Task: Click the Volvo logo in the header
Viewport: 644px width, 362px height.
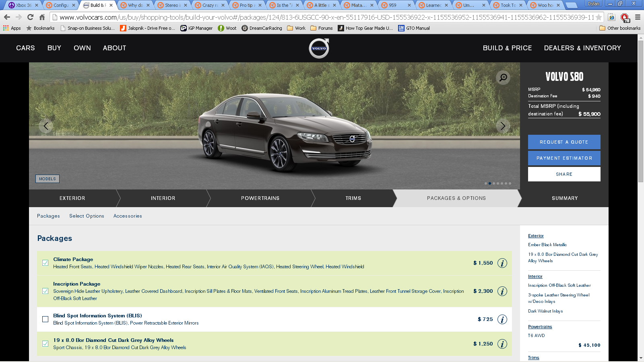Action: point(319,48)
